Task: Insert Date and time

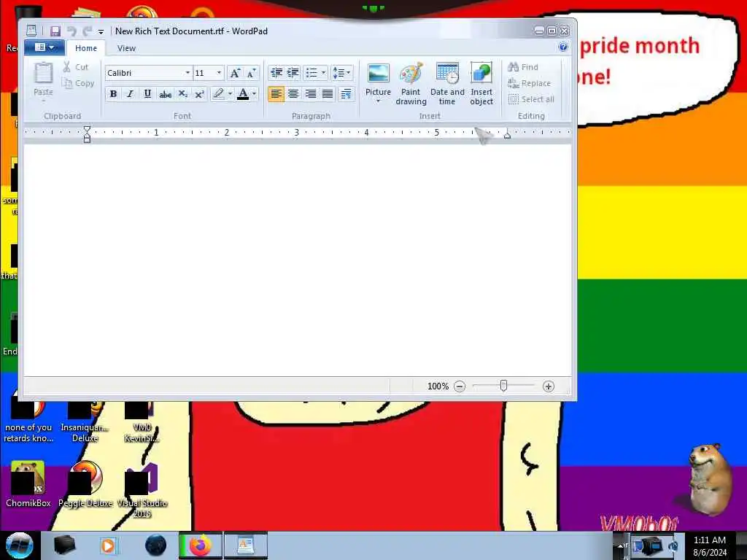Action: (447, 83)
